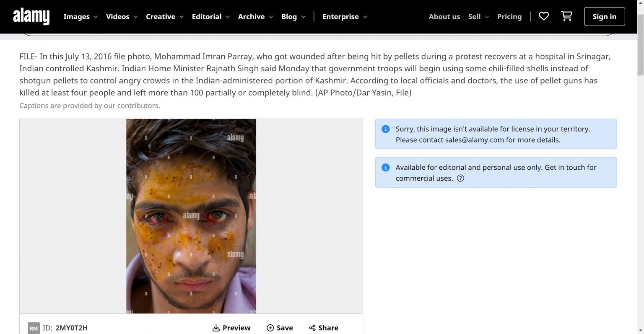644x334 pixels.
Task: Open the Videos menu
Action: [x=118, y=17]
